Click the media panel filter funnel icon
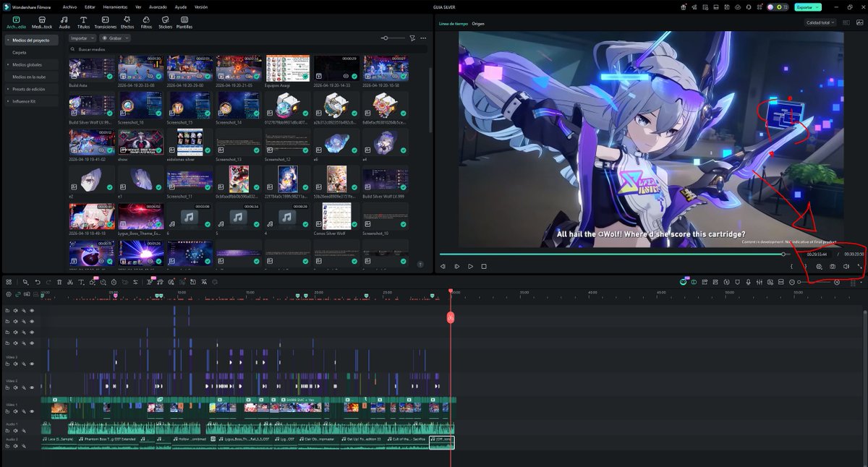Screen dimensions: 868x467 point(412,38)
